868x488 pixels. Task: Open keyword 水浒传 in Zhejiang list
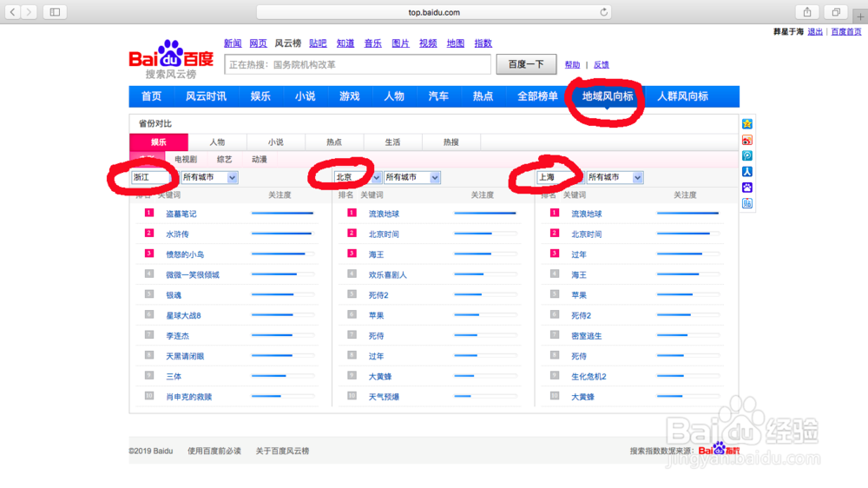177,234
